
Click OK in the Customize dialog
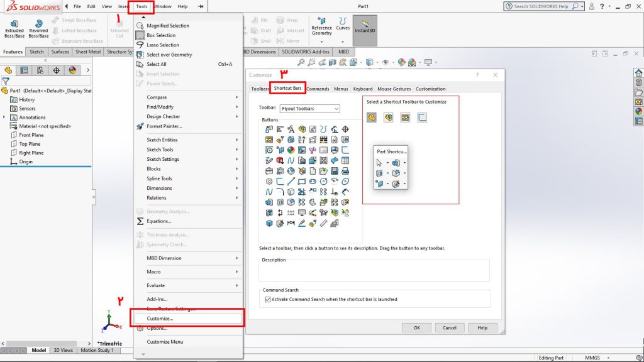pos(416,328)
